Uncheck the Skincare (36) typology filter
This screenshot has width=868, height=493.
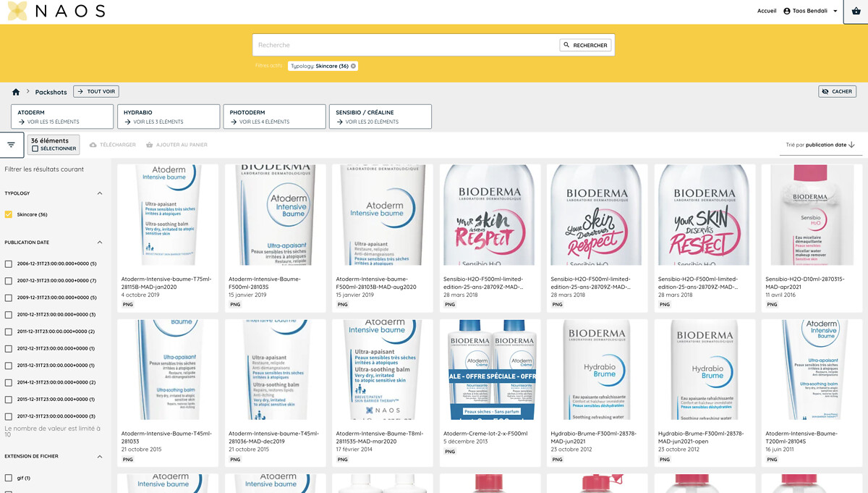coord(9,214)
